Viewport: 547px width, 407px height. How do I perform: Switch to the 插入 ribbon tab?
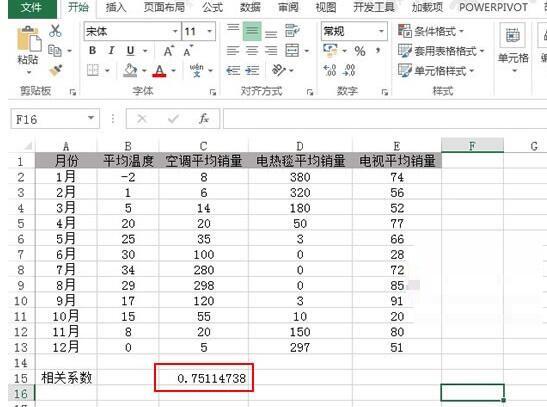click(x=116, y=7)
